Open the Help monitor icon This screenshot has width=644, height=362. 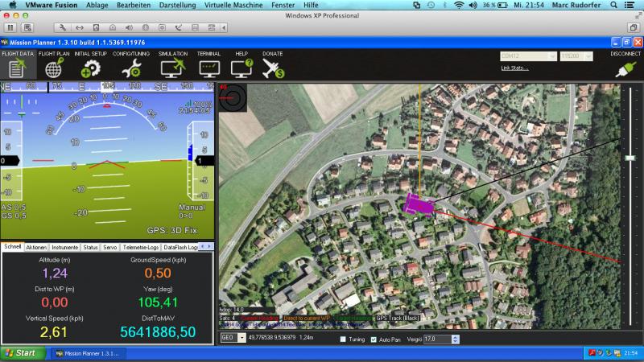tap(242, 68)
